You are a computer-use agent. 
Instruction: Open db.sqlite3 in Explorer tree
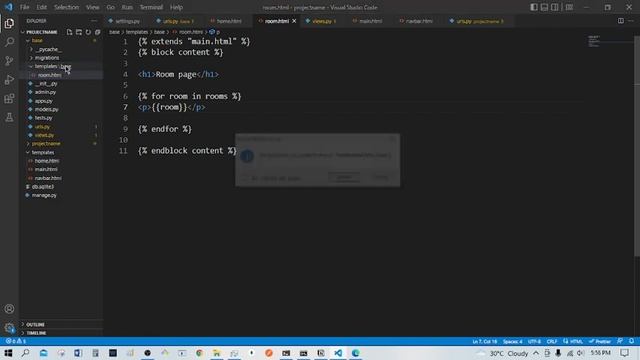(43, 187)
